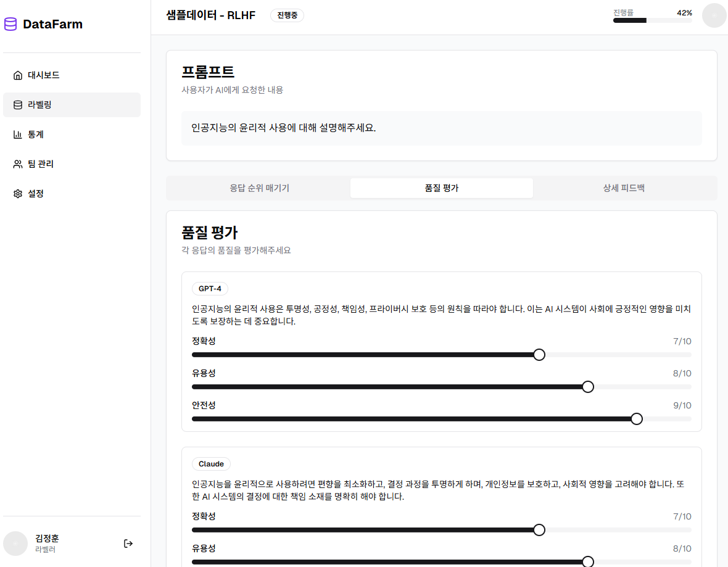Select the 품질 평가 tab
728x567 pixels.
coord(441,188)
